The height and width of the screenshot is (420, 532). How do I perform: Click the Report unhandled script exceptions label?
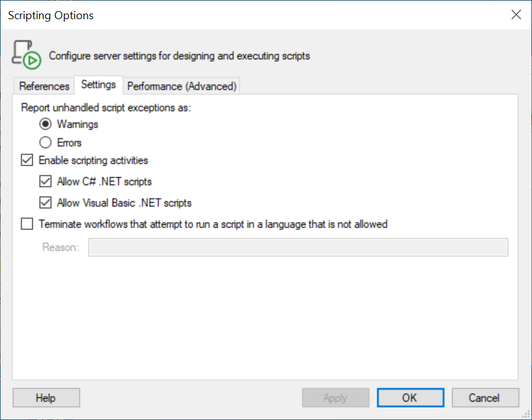[x=106, y=107]
